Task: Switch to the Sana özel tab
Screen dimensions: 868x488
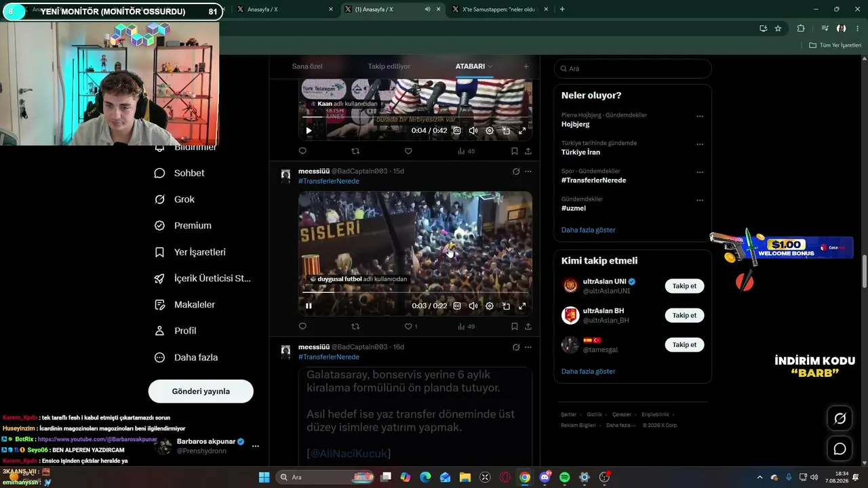Action: (307, 66)
